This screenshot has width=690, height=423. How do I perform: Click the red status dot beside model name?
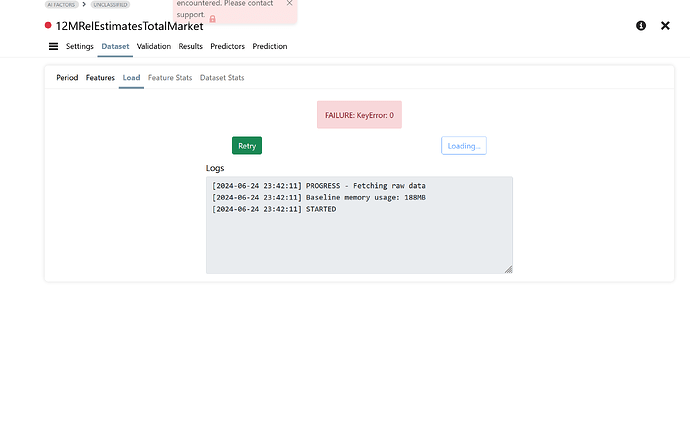tap(48, 25)
